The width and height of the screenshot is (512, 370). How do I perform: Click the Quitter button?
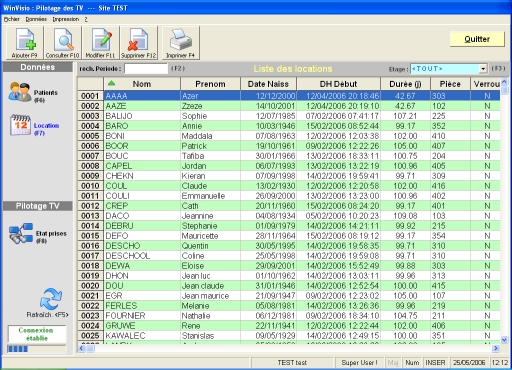point(477,39)
